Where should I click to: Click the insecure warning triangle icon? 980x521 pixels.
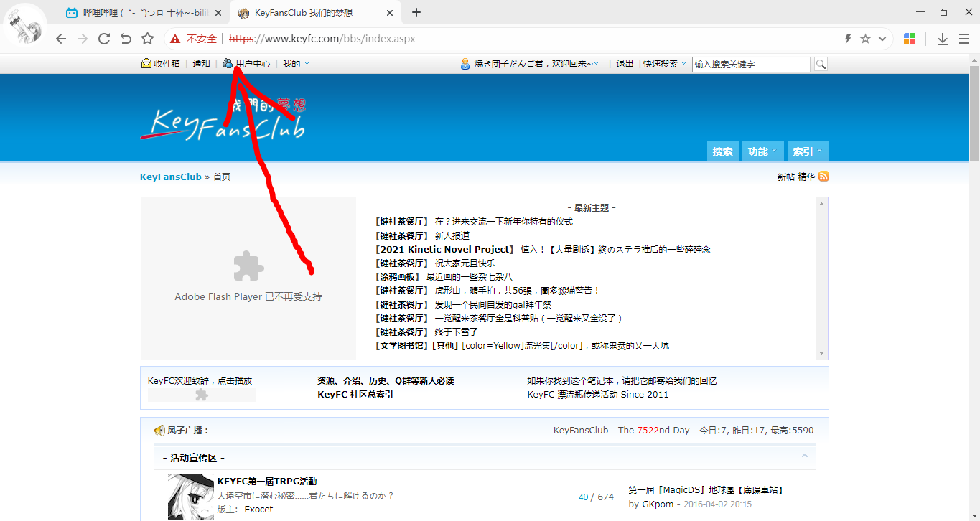point(175,39)
